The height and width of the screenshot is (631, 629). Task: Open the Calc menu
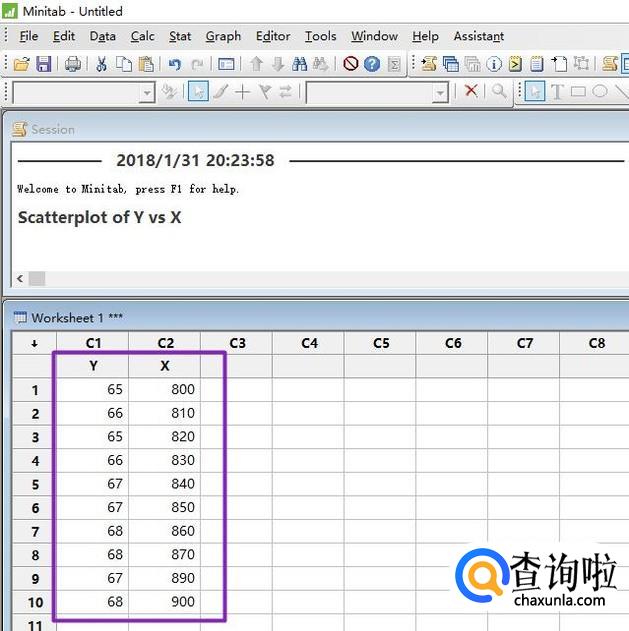click(142, 36)
